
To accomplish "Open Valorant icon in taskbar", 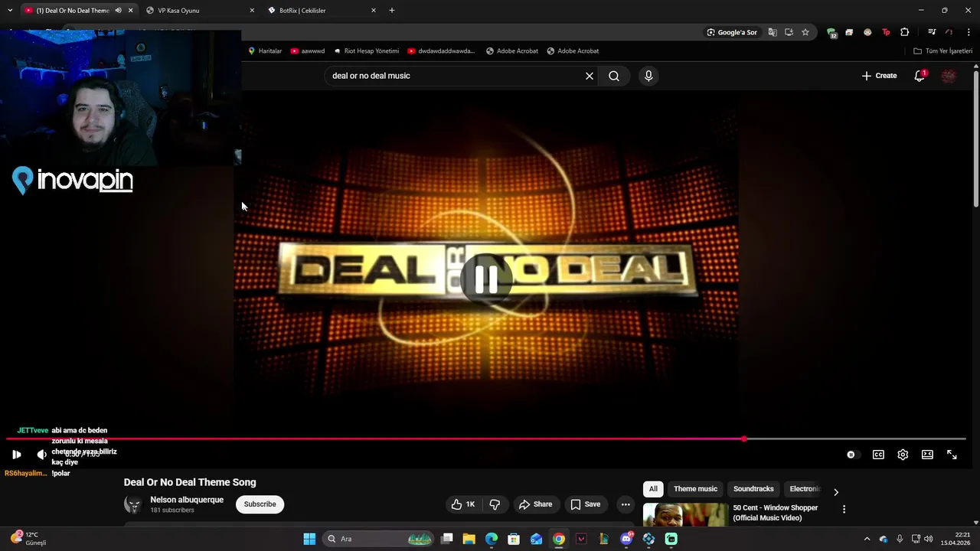I will click(581, 539).
